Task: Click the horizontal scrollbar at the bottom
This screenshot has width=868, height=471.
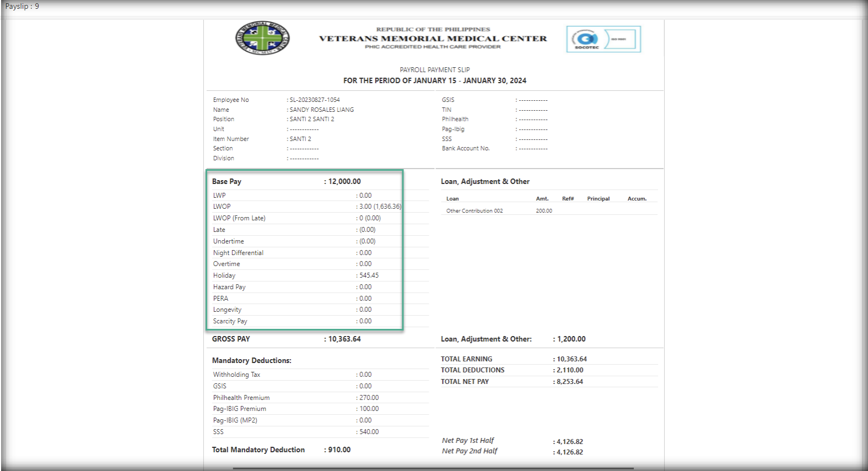Action: click(433, 468)
